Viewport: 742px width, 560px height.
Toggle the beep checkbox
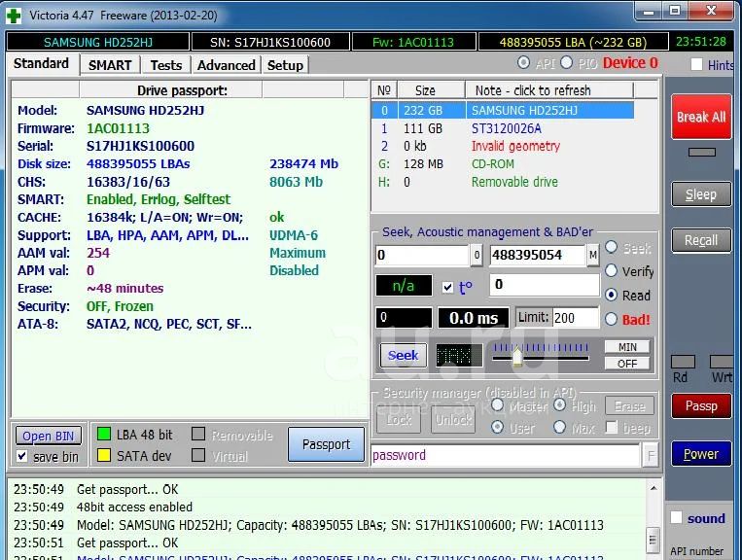coord(612,427)
